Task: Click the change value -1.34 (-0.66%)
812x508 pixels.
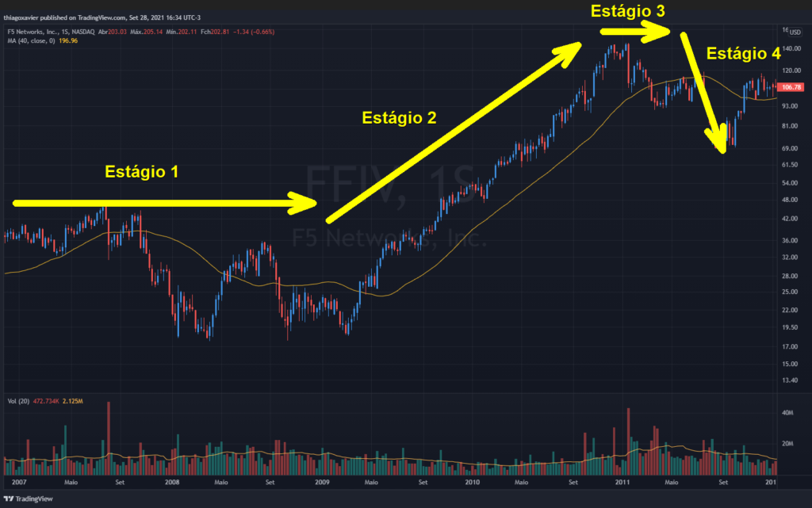Action: [x=254, y=32]
